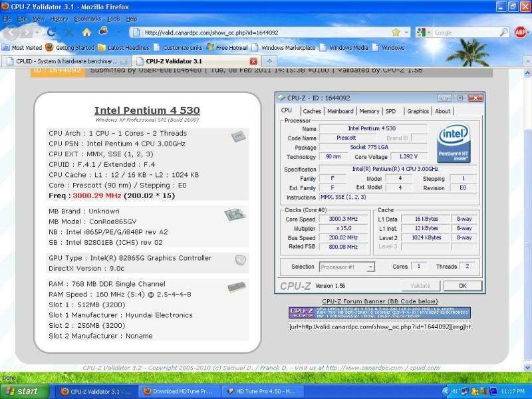This screenshot has width=532, height=399.
Task: Click the BB code URL text field
Action: [x=380, y=327]
